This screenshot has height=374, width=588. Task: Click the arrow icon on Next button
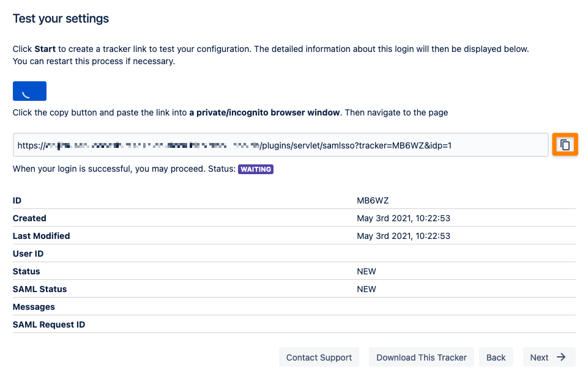[561, 357]
